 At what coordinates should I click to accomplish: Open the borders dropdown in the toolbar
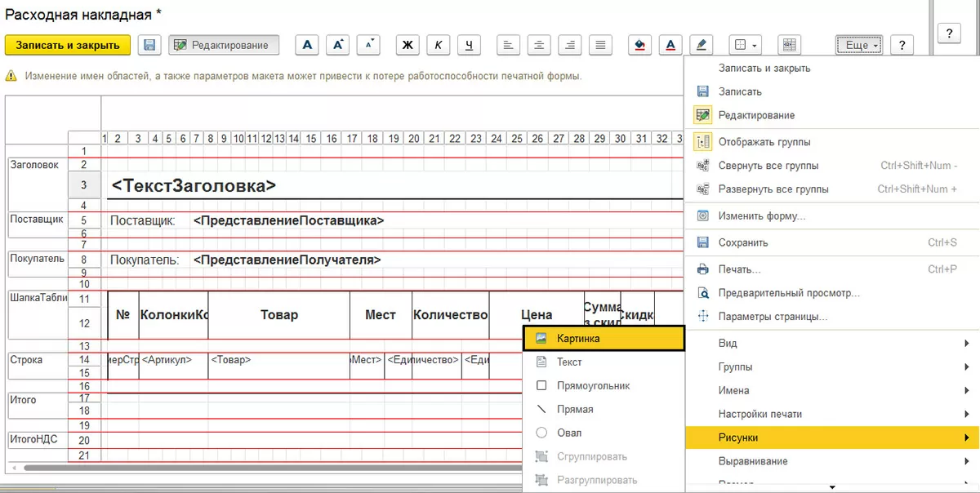(x=743, y=45)
